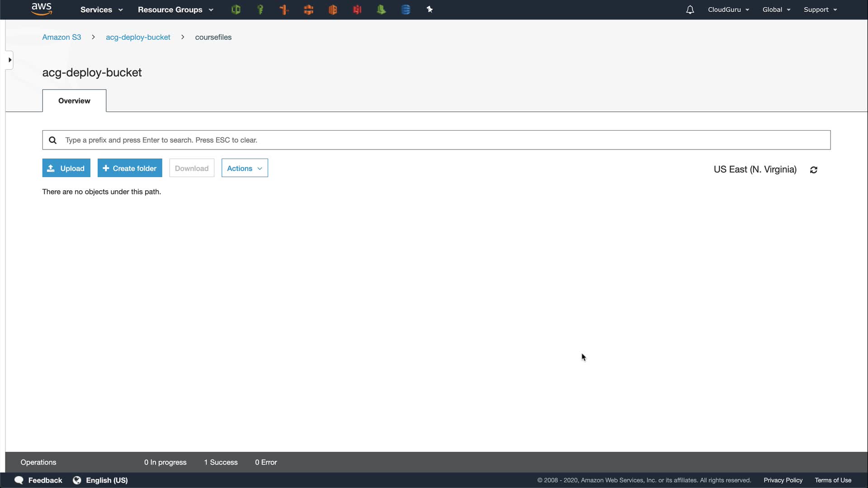Click the Create folder button
This screenshot has width=868, height=488.
(x=130, y=168)
